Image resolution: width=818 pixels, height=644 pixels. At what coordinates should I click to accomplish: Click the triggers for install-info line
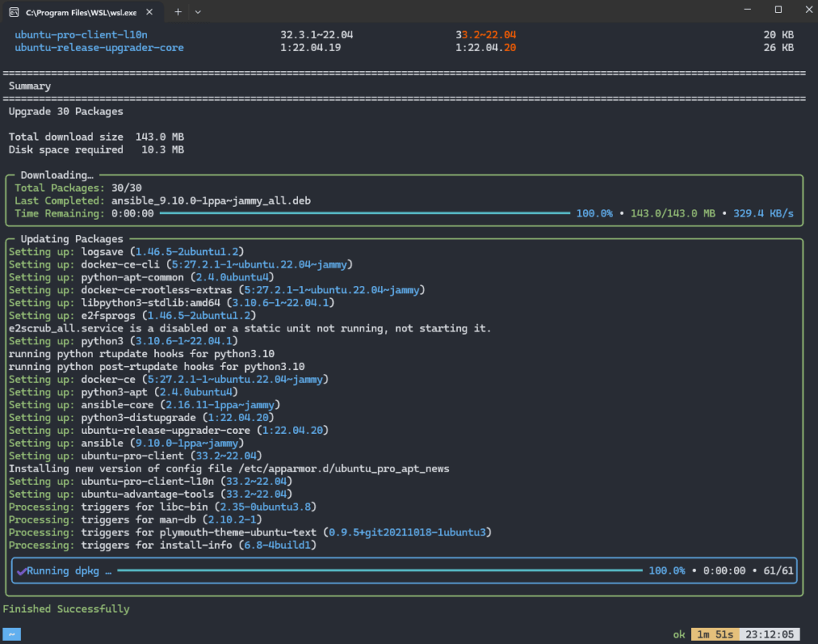click(162, 546)
